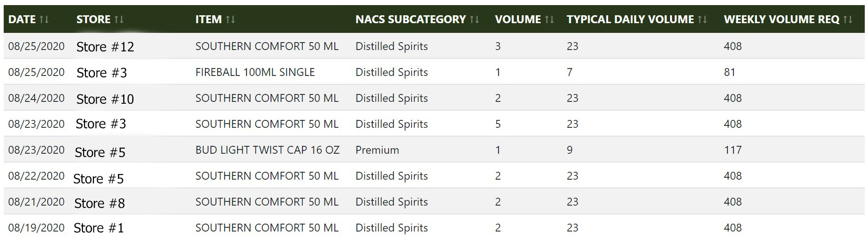Click the Volume column sort arrows
Screen dimensions: 868x238
[x=549, y=19]
